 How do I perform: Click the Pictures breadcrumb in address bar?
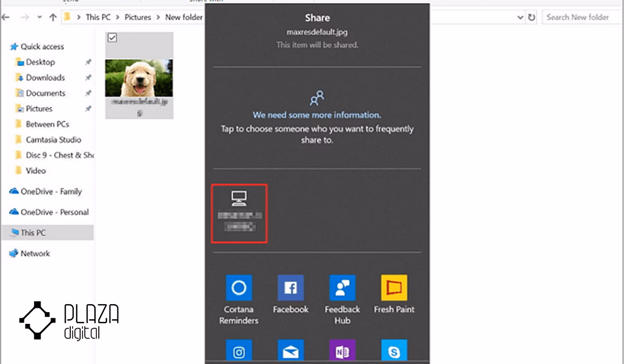(137, 17)
